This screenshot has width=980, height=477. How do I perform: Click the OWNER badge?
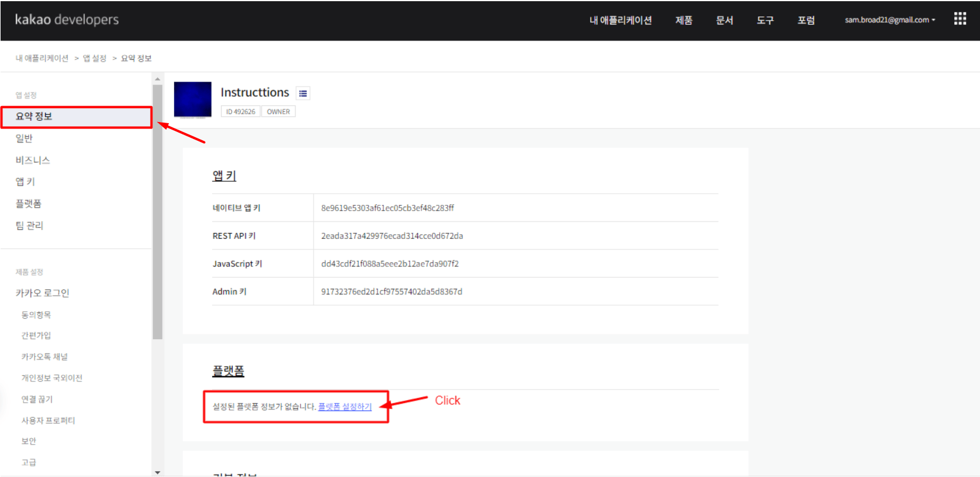pyautogui.click(x=278, y=111)
